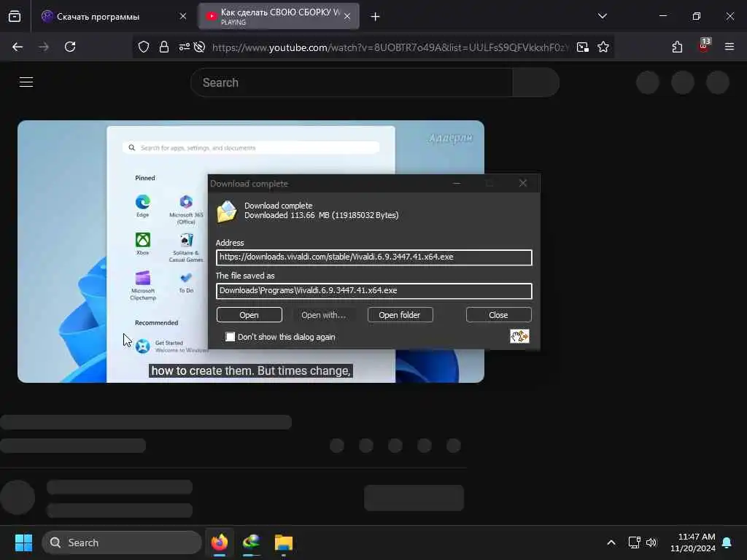Viewport: 747px width, 560px height.
Task: Open the ad blocker extension with 13 badge
Action: point(704,46)
